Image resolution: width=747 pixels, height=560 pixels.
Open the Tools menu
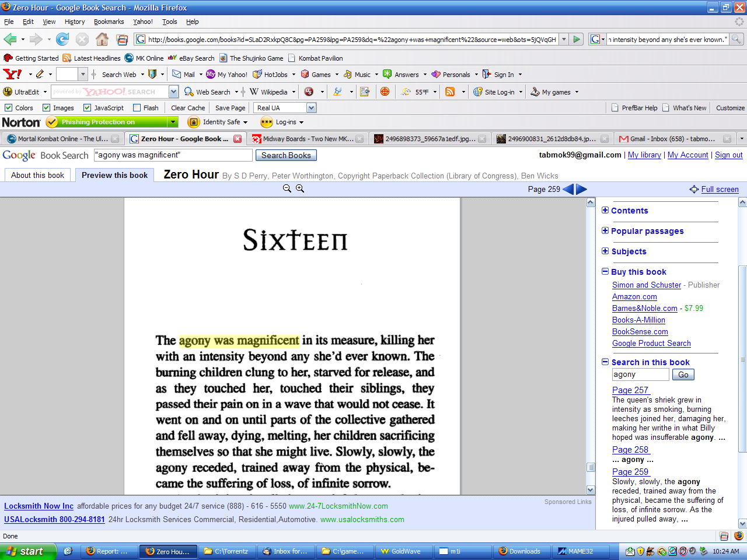[170, 22]
